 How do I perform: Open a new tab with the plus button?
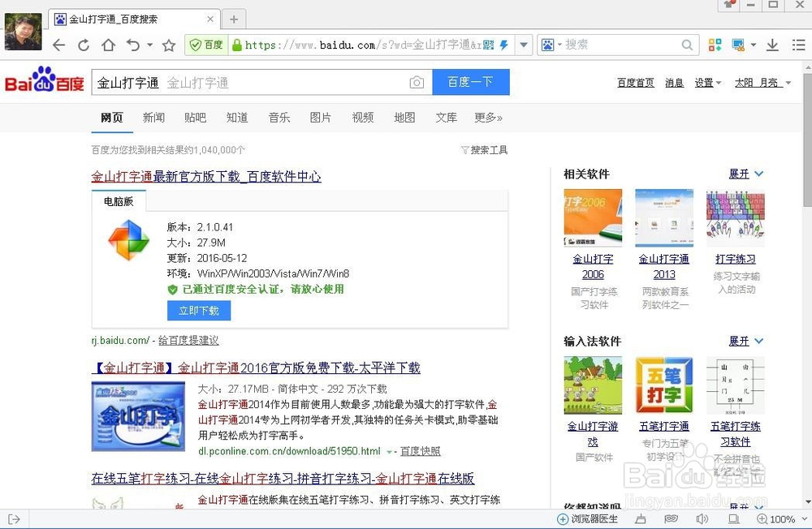pyautogui.click(x=234, y=19)
